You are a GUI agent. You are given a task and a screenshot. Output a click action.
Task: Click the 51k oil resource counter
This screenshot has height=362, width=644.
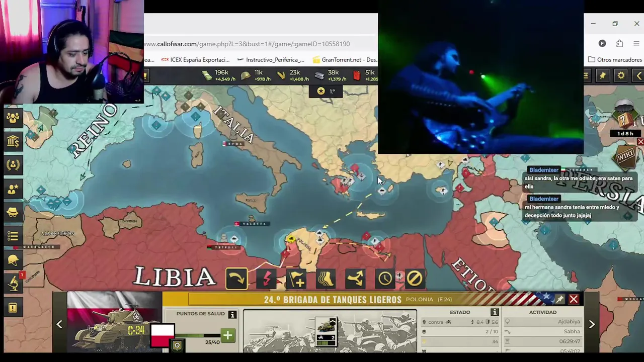(365, 75)
